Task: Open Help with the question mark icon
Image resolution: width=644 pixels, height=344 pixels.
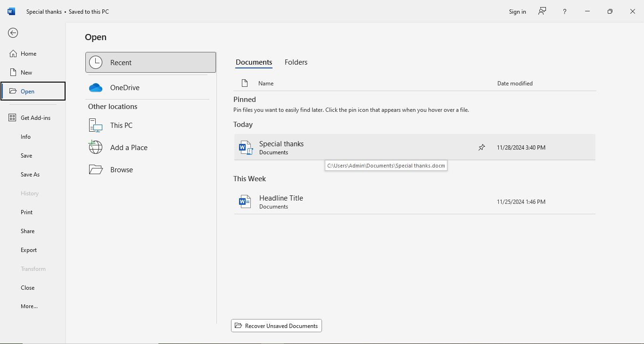Action: coord(564,12)
